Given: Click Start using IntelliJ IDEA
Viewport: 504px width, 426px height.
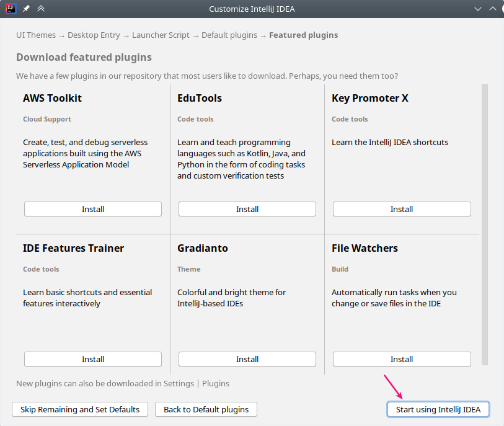Looking at the screenshot, I should (x=438, y=409).
